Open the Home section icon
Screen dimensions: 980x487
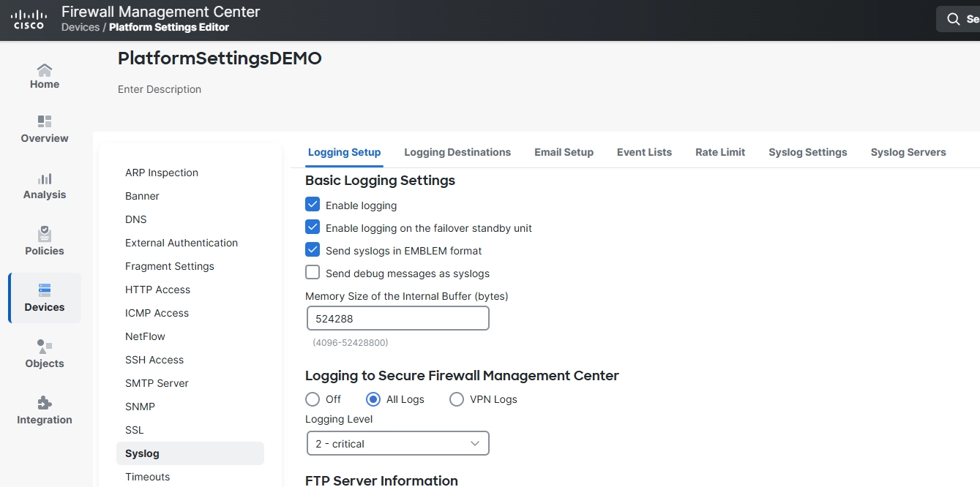(45, 69)
